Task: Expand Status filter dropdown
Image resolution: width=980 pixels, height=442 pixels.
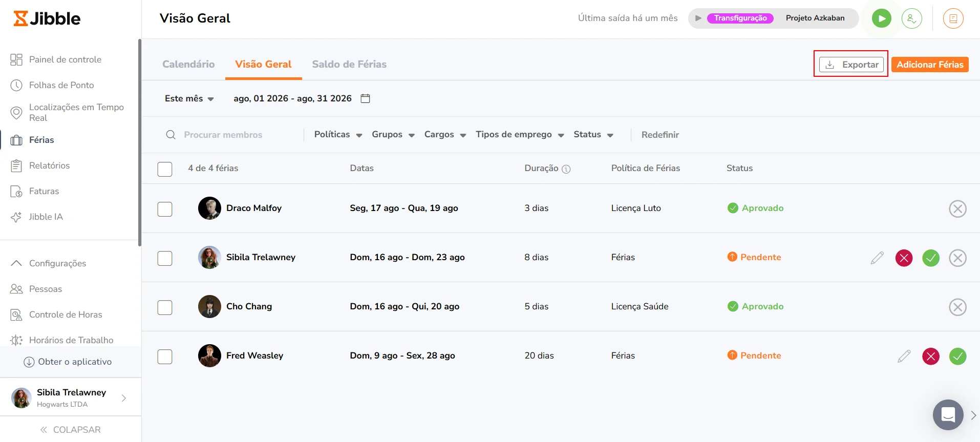Action: 593,134
